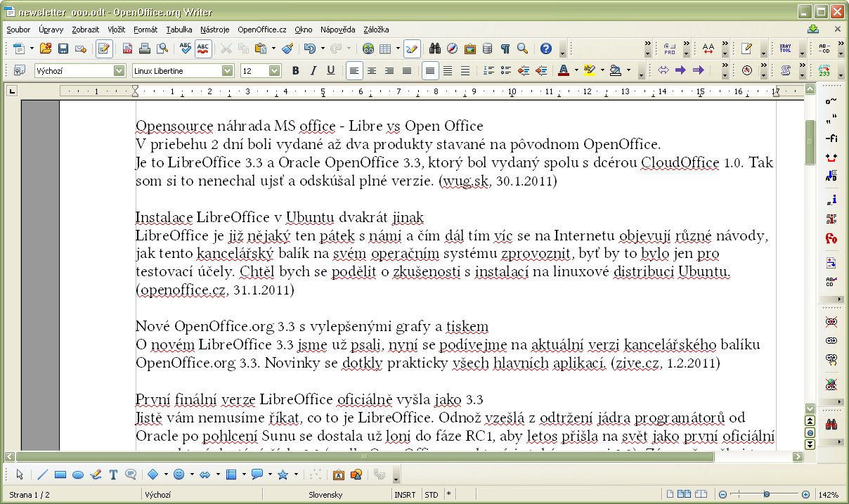The image size is (849, 504).
Task: Open the Nápověda menu
Action: point(337,30)
